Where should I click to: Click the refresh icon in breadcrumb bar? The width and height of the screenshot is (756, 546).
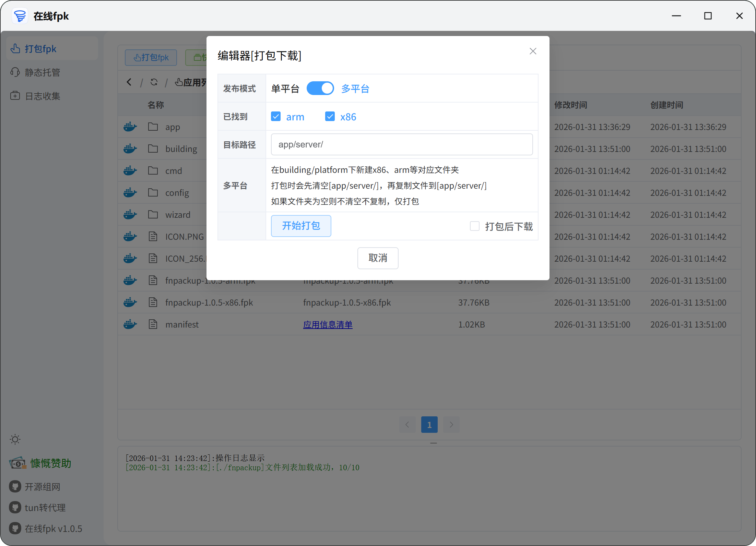click(154, 82)
